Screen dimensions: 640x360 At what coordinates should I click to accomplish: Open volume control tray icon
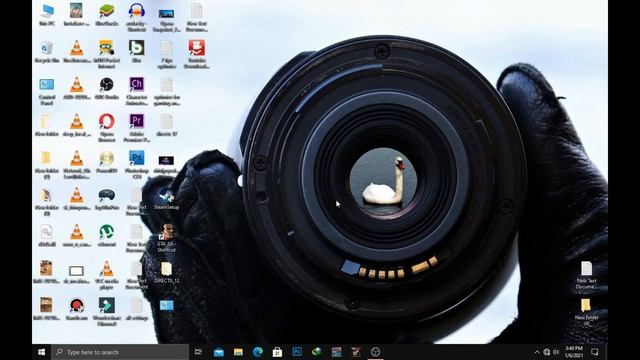click(556, 352)
